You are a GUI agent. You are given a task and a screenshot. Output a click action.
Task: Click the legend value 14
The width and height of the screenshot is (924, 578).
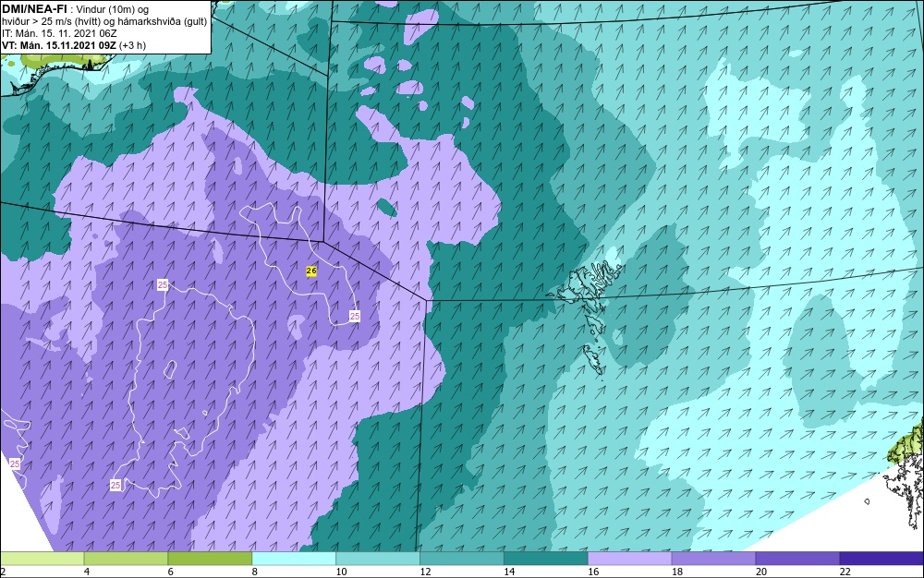pos(509,572)
